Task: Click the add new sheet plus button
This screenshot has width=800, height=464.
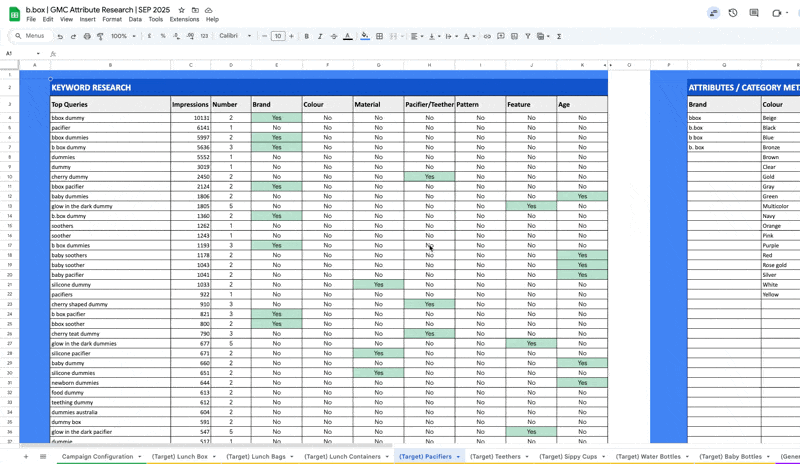Action: coord(26,457)
